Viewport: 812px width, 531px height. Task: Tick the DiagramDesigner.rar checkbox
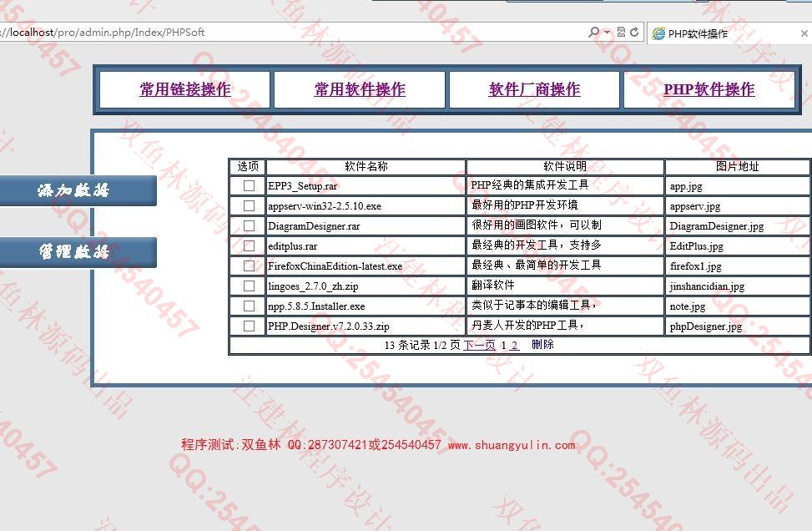click(x=249, y=226)
